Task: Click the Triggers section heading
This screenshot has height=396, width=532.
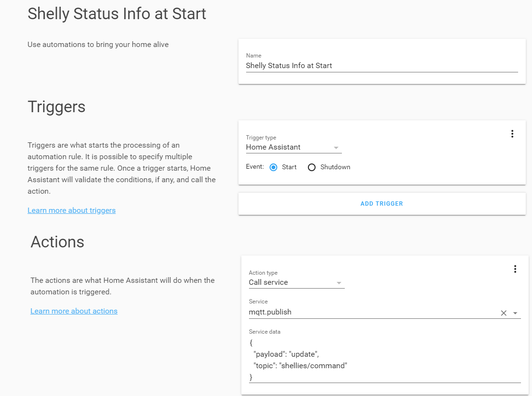Action: point(57,106)
